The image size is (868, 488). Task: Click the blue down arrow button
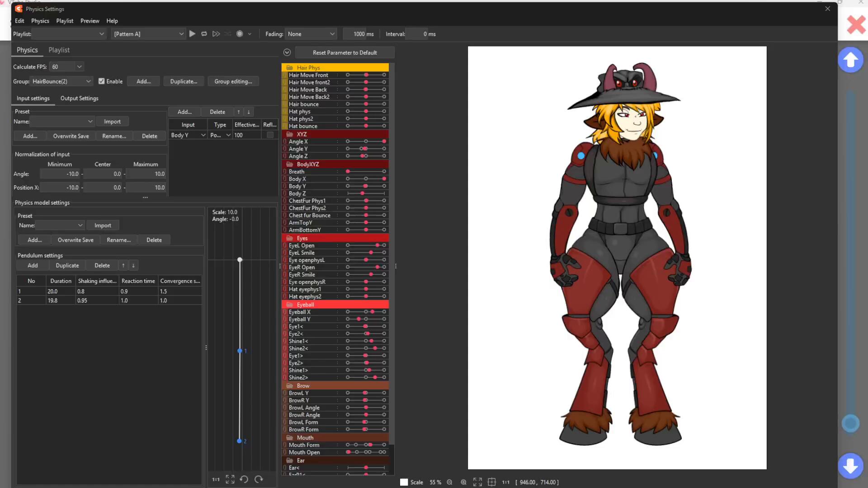850,466
